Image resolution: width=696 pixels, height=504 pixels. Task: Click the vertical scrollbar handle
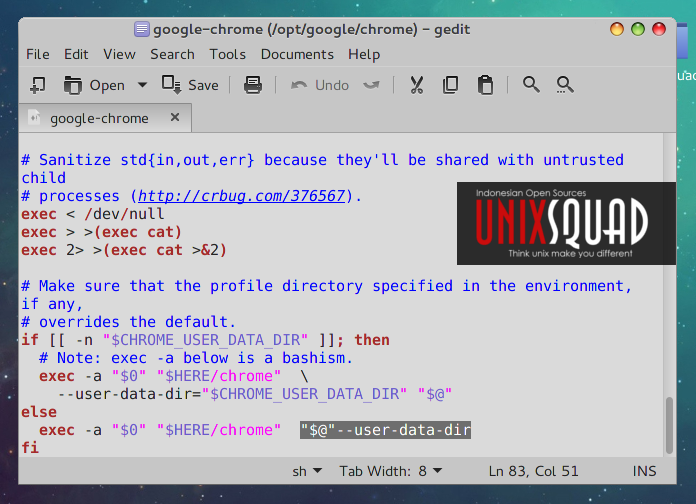[x=669, y=426]
